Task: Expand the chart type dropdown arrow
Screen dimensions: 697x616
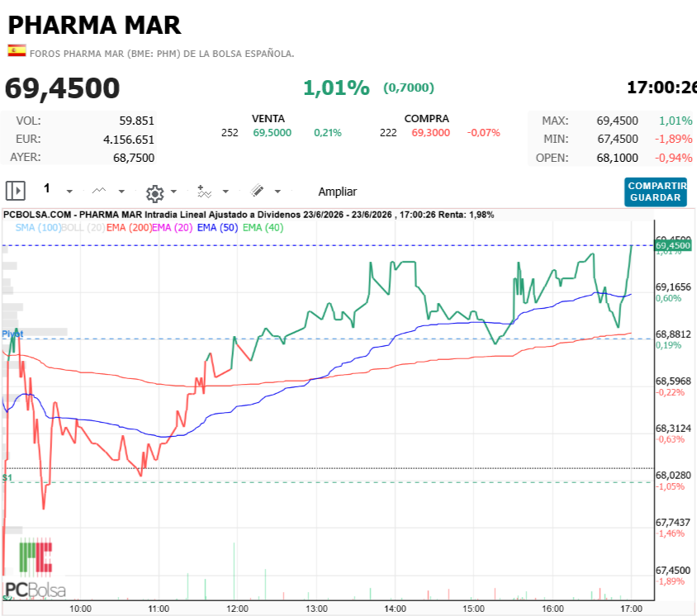Action: [121, 192]
